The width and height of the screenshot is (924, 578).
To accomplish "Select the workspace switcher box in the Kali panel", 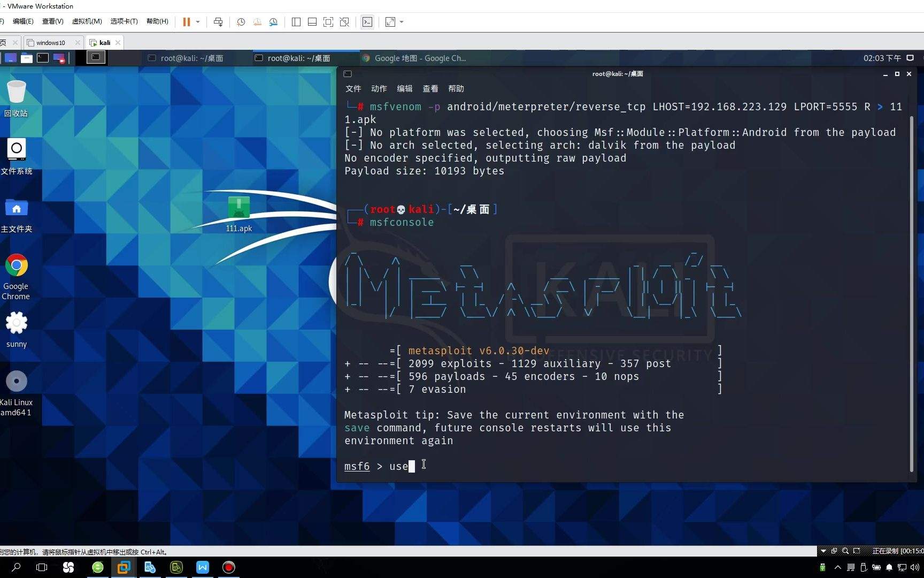I will pos(96,57).
